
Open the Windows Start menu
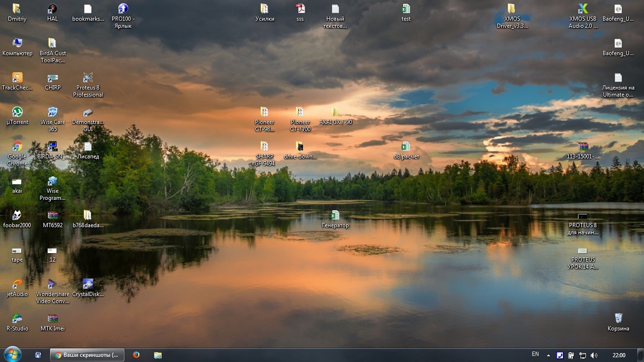click(x=12, y=354)
